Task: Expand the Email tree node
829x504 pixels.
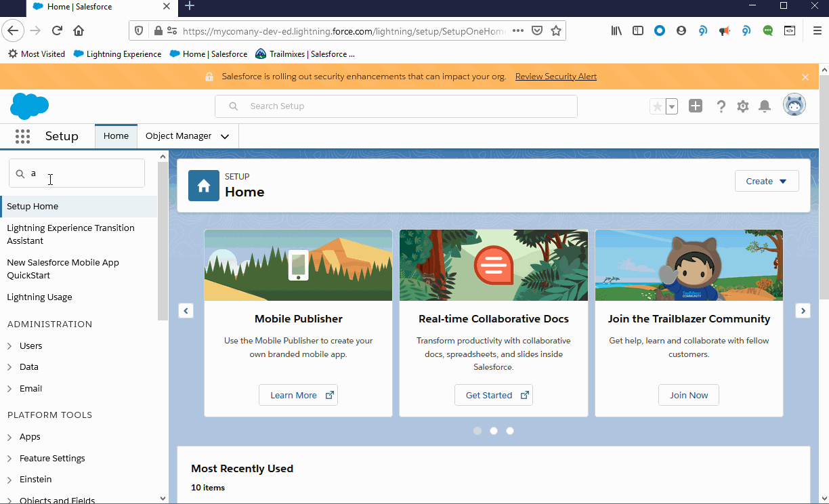Action: (x=9, y=389)
